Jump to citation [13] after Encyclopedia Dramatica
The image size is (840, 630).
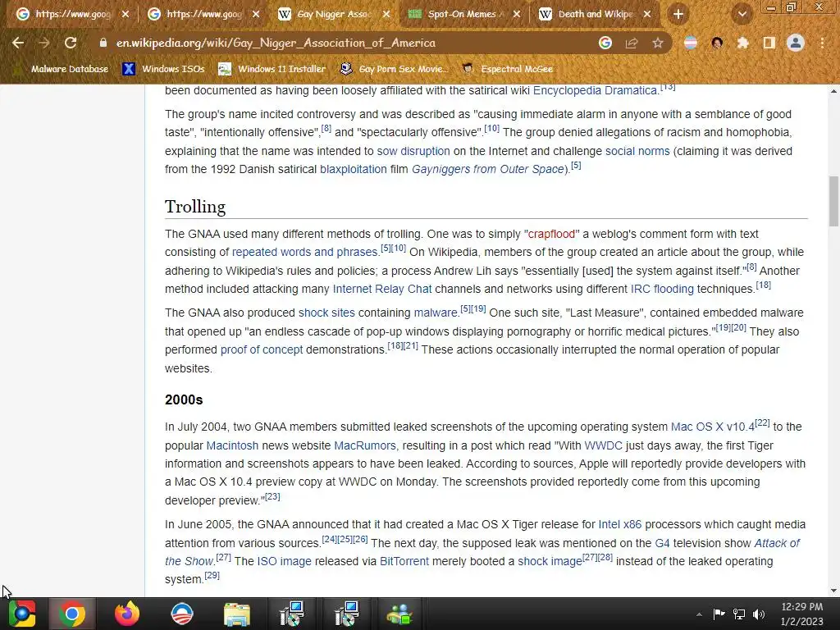668,87
